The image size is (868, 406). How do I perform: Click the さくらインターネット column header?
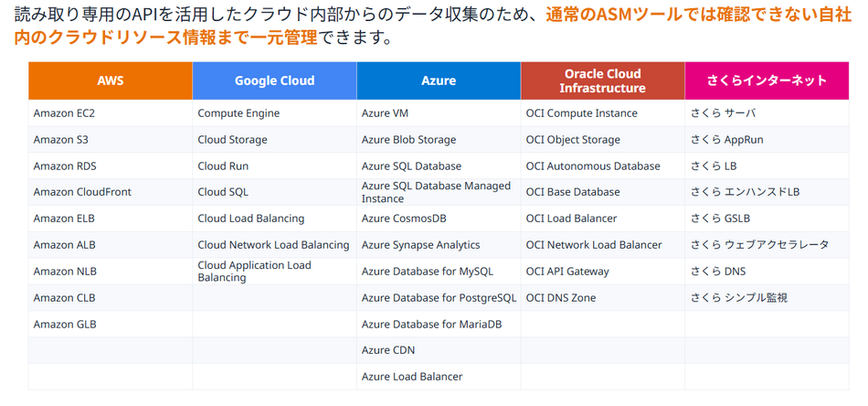point(767,80)
